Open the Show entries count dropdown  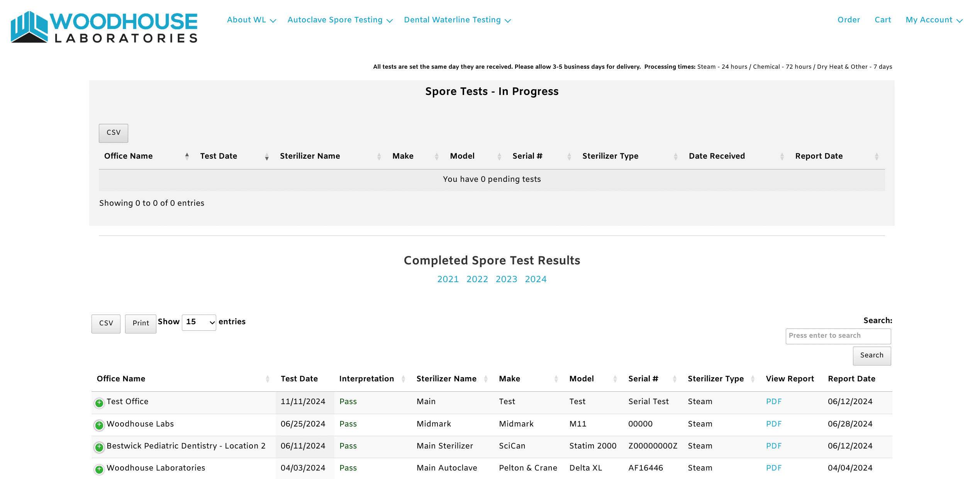click(199, 322)
